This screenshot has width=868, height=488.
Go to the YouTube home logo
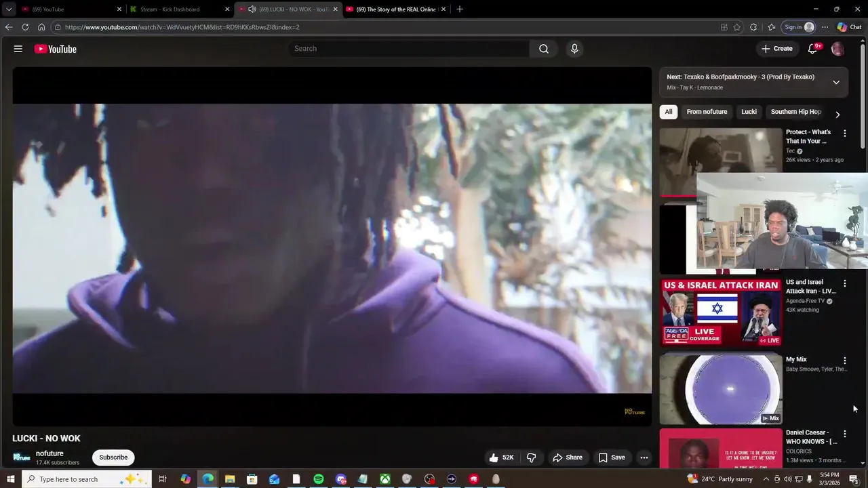coord(56,49)
